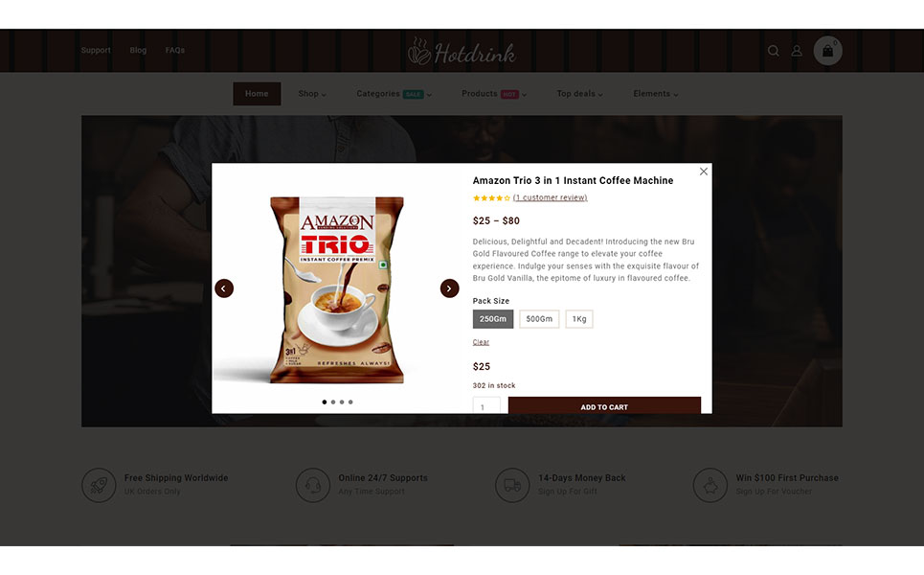Select the 250Gm pack size
Viewport: 924px width, 575px height.
click(493, 319)
